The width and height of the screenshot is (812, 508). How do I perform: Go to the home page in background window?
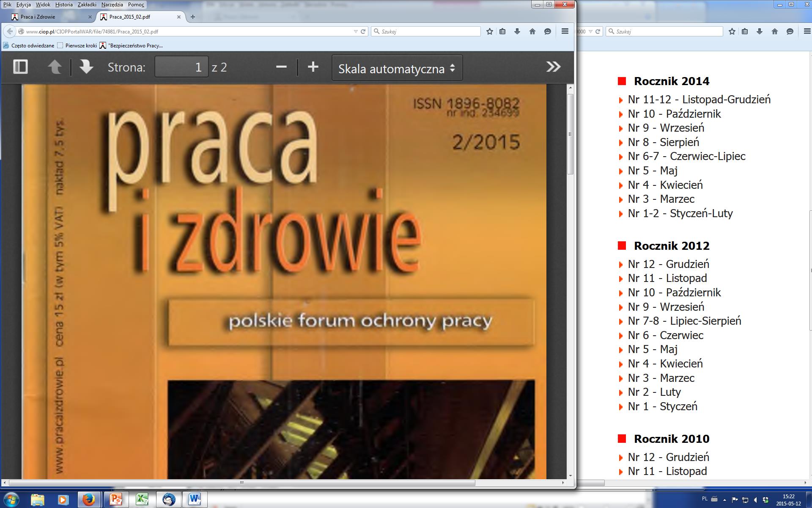point(775,31)
